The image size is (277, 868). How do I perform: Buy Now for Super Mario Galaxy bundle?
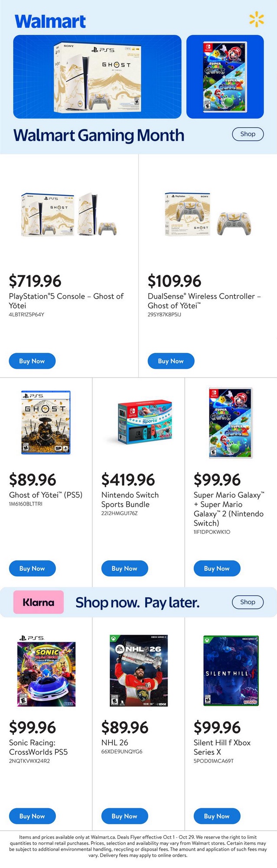pyautogui.click(x=217, y=569)
